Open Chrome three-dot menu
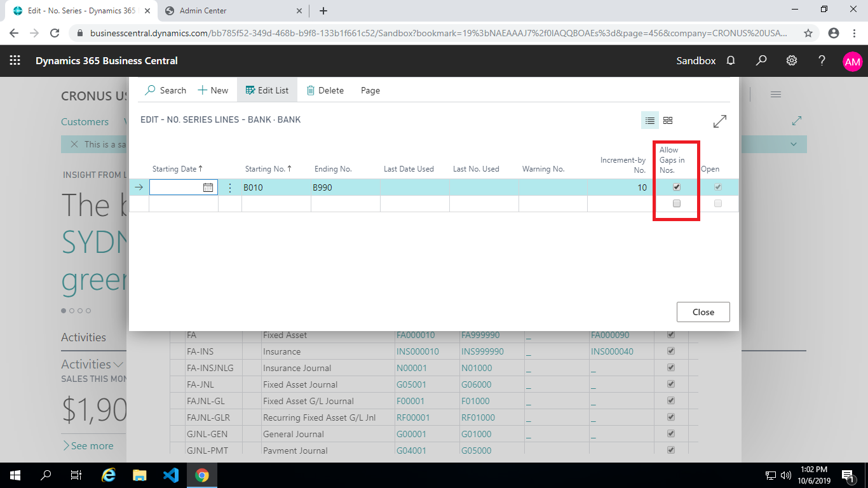Image resolution: width=868 pixels, height=488 pixels. pyautogui.click(x=854, y=33)
